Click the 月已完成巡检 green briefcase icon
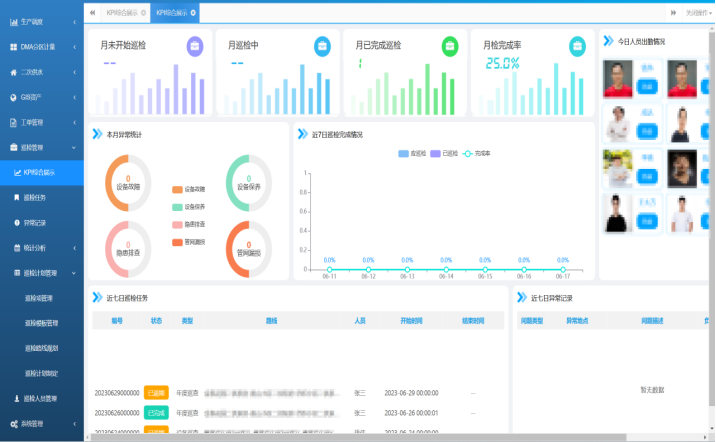The width and height of the screenshot is (716, 442). click(450, 45)
